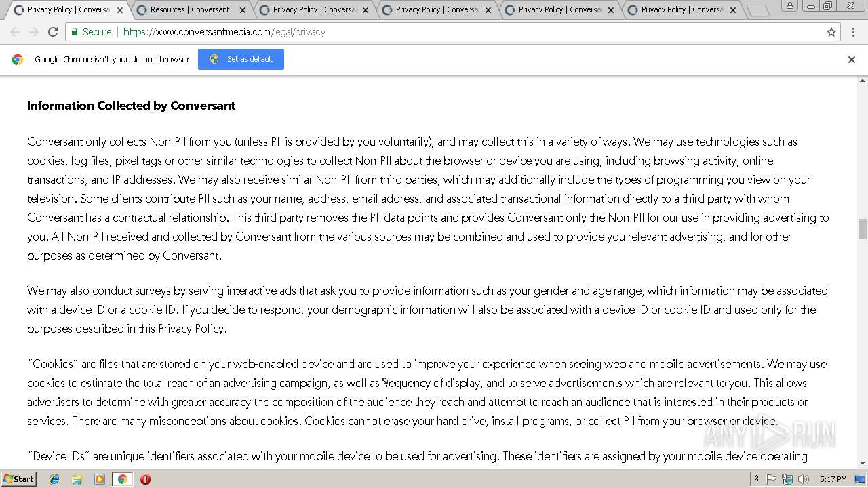
Task: Click the taskbar clock 5:17 PM
Action: [833, 479]
